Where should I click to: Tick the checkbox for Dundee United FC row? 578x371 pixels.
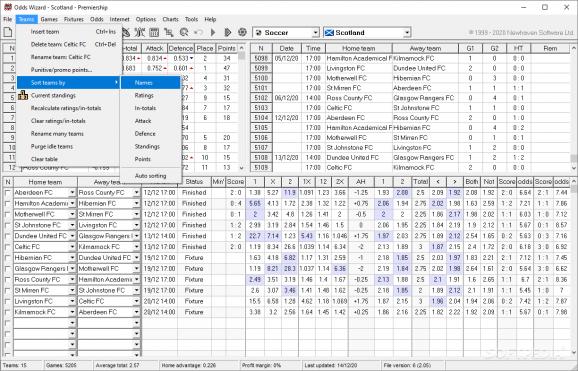(7, 236)
